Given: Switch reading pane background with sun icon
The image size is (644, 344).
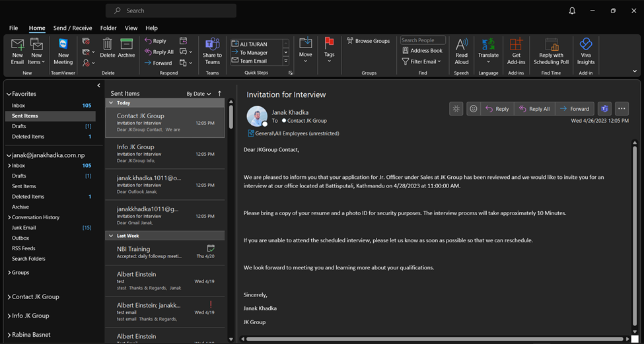Looking at the screenshot, I should 456,109.
